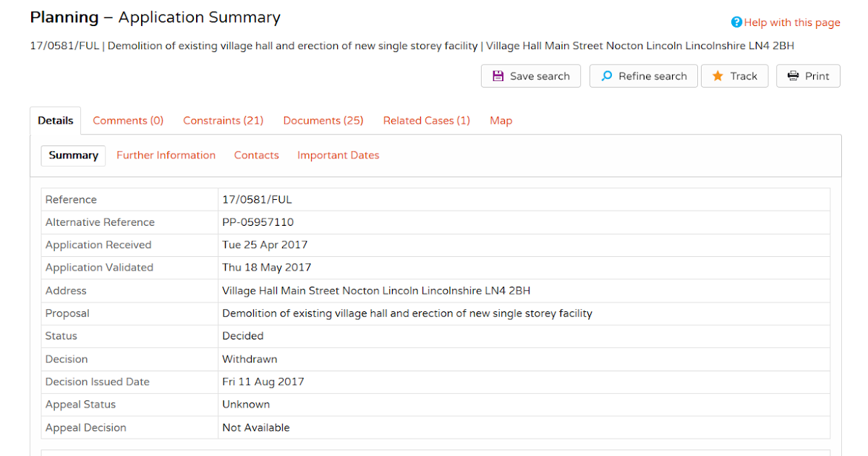Screen dimensions: 868x456
Task: Open the Further Information sub-tab
Action: click(x=166, y=155)
